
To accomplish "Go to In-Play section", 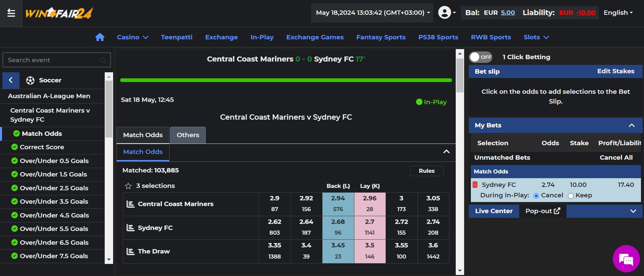I will (262, 37).
